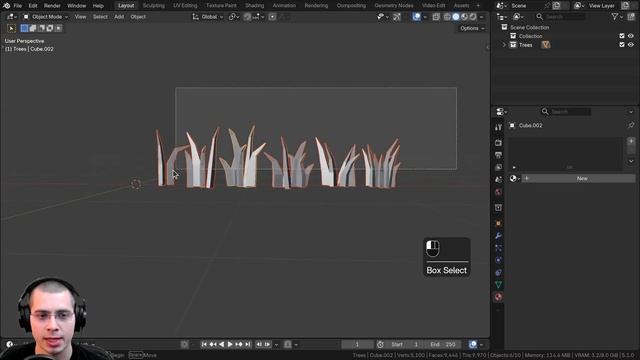Choose the Set new selection mode icon

pos(24,28)
